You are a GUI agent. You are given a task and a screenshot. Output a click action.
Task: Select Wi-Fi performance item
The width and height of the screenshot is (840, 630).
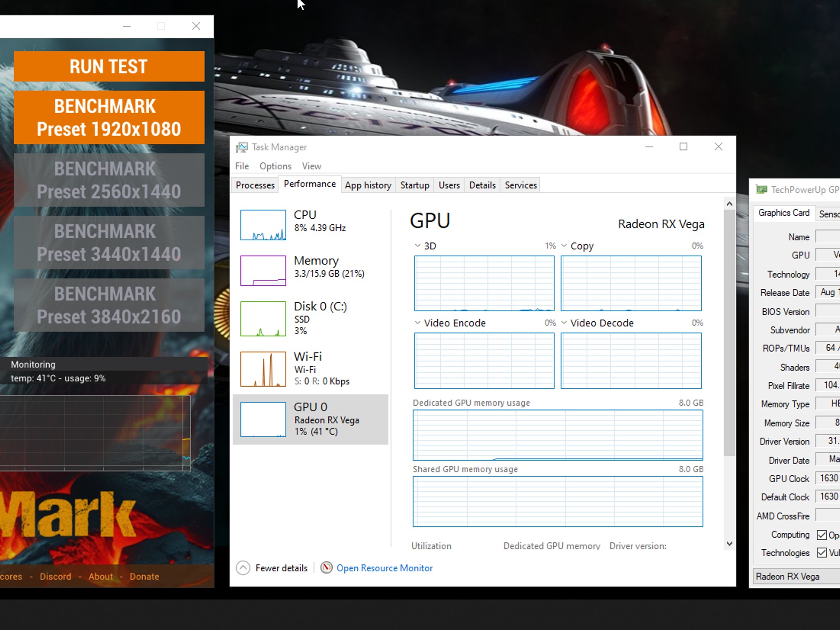(310, 368)
